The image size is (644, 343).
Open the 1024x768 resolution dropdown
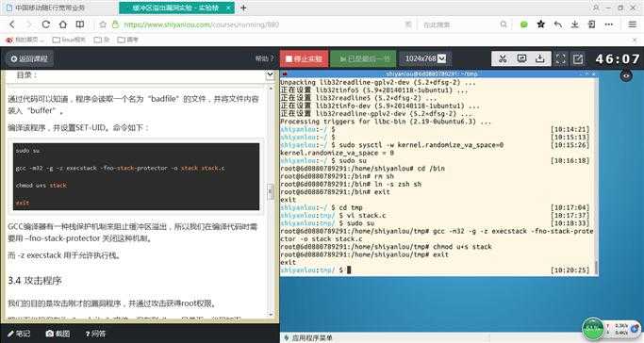coord(425,58)
